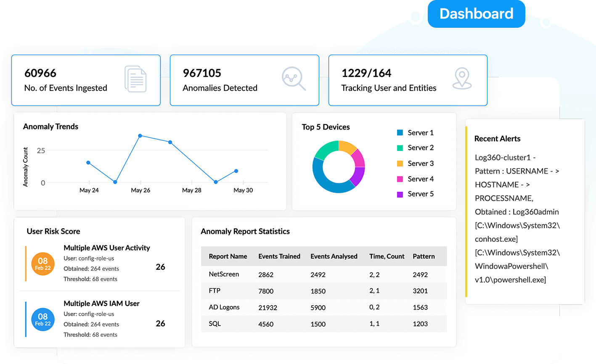Click the May 26 peak data point
The image size is (596, 364).
pyautogui.click(x=140, y=135)
